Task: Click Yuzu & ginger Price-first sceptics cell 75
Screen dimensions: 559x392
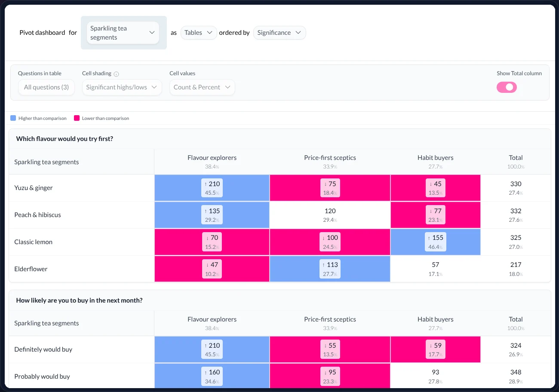Action: pyautogui.click(x=330, y=188)
